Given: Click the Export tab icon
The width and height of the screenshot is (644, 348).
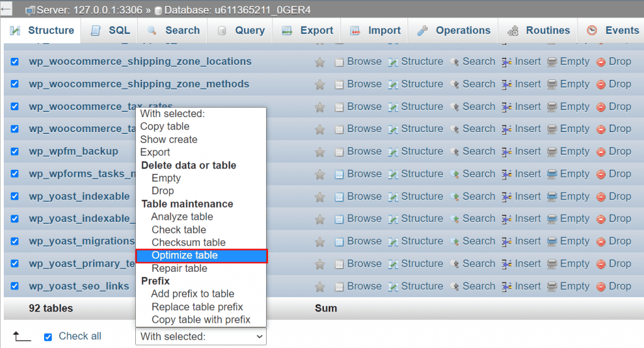Looking at the screenshot, I should pyautogui.click(x=287, y=31).
